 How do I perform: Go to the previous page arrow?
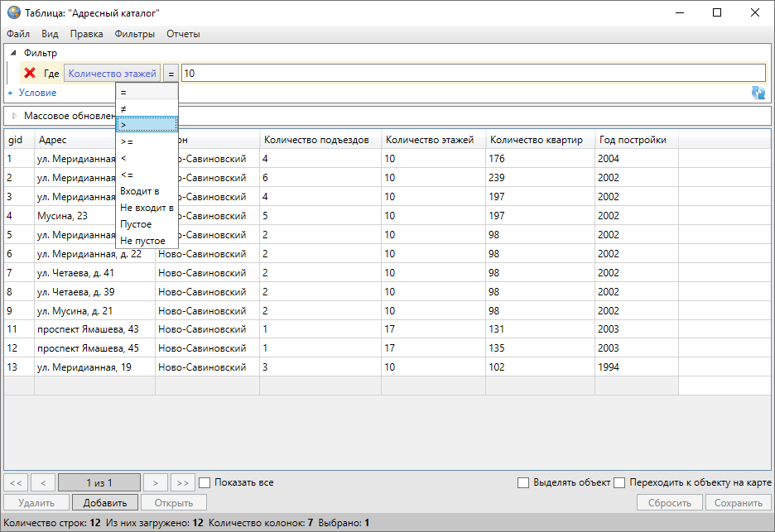(43, 482)
